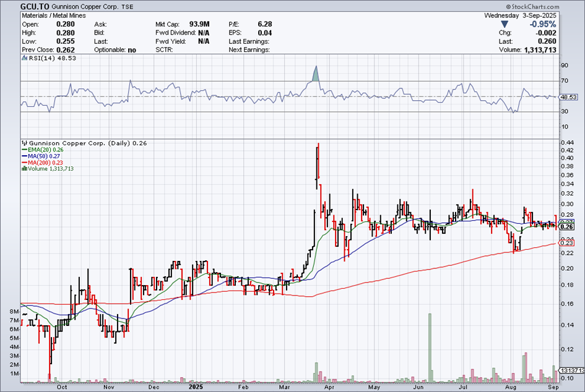Select the GCU.TO ticker symbol
The height and width of the screenshot is (392, 585).
click(x=35, y=7)
